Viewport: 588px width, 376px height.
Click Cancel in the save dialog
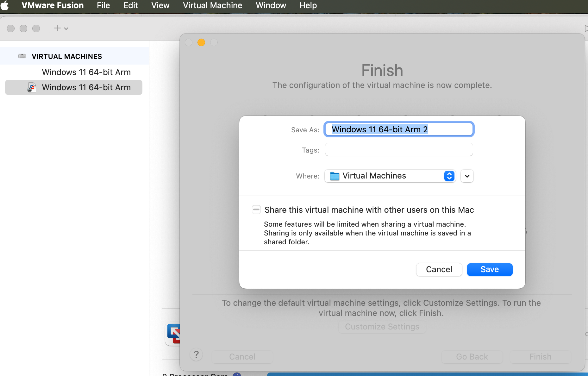(439, 269)
